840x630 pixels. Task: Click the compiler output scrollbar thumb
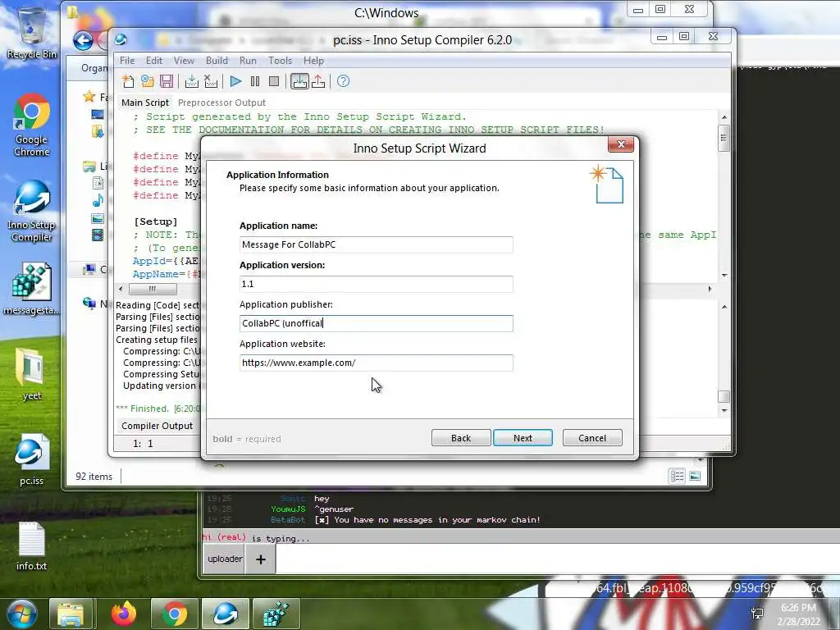(x=724, y=396)
